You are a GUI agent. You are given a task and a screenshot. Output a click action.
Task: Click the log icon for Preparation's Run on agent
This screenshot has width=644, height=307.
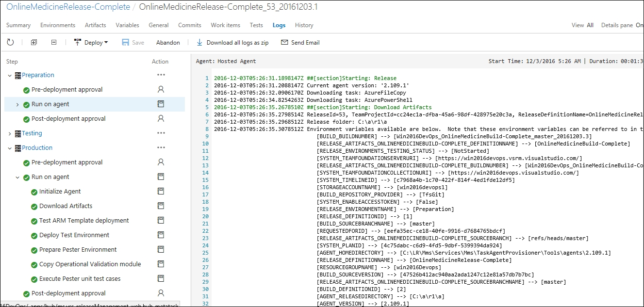tap(161, 104)
